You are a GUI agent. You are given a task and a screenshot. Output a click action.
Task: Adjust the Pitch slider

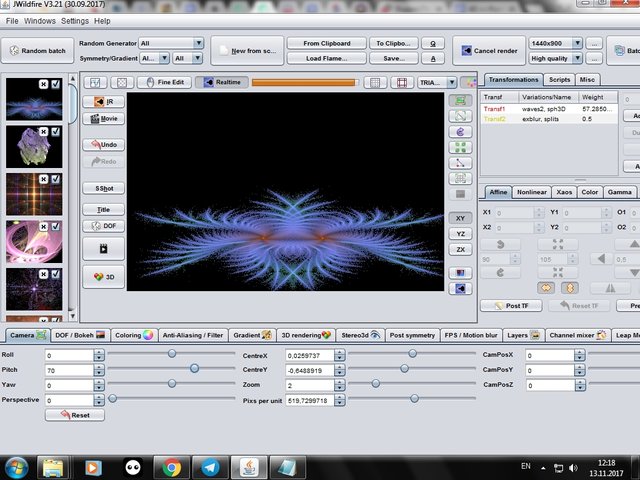coord(194,369)
